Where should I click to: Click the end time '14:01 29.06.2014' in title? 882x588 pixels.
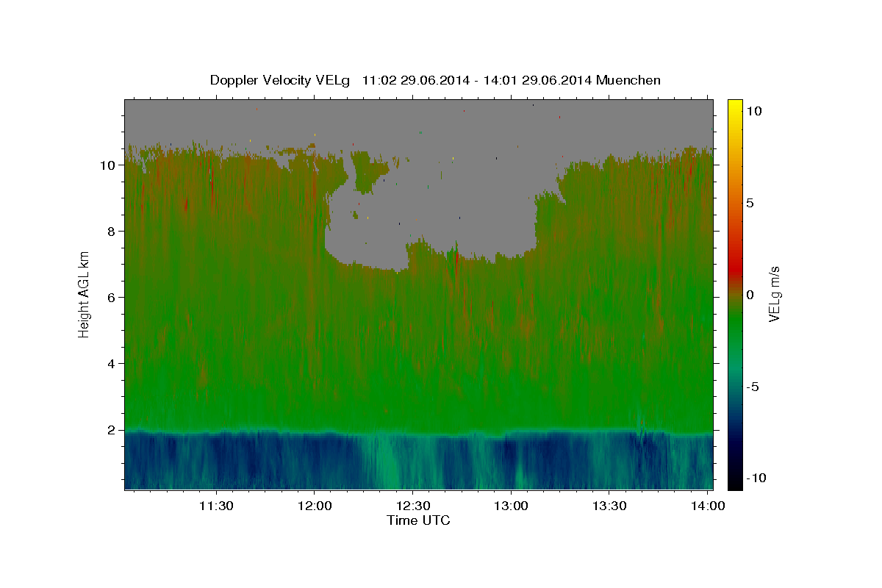(x=538, y=80)
